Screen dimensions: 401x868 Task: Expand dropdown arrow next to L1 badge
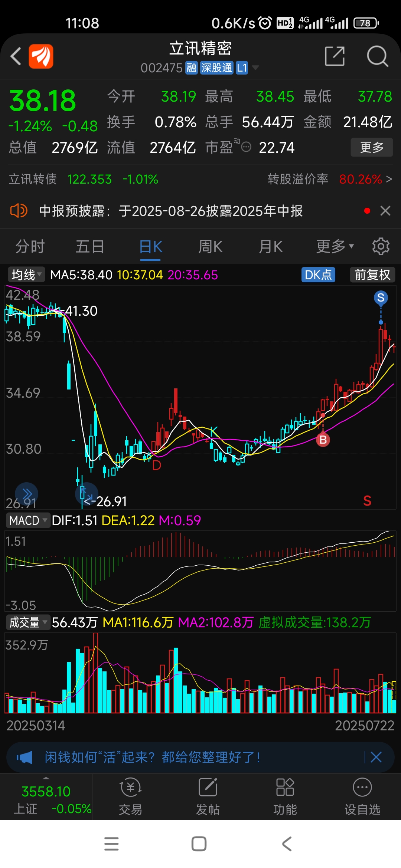click(x=255, y=68)
